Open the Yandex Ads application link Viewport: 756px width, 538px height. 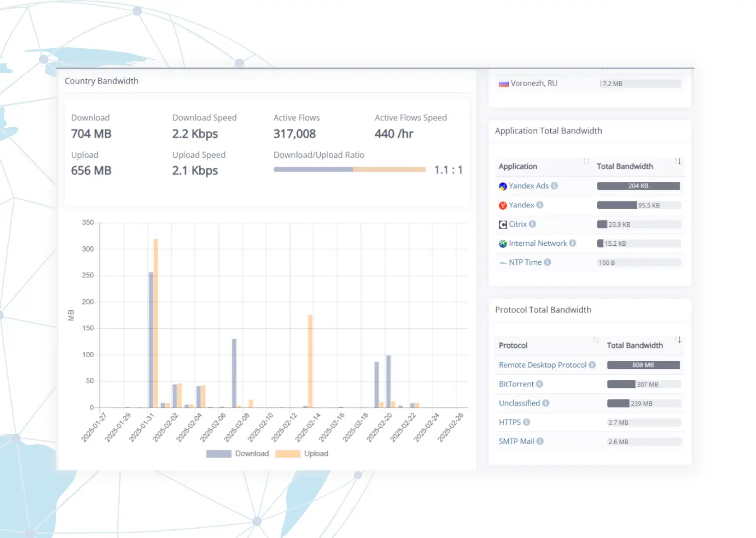[529, 186]
